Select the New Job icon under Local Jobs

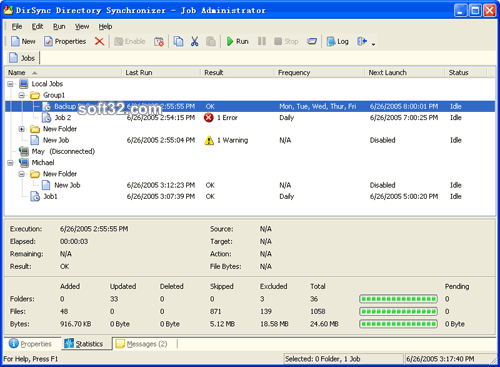35,140
